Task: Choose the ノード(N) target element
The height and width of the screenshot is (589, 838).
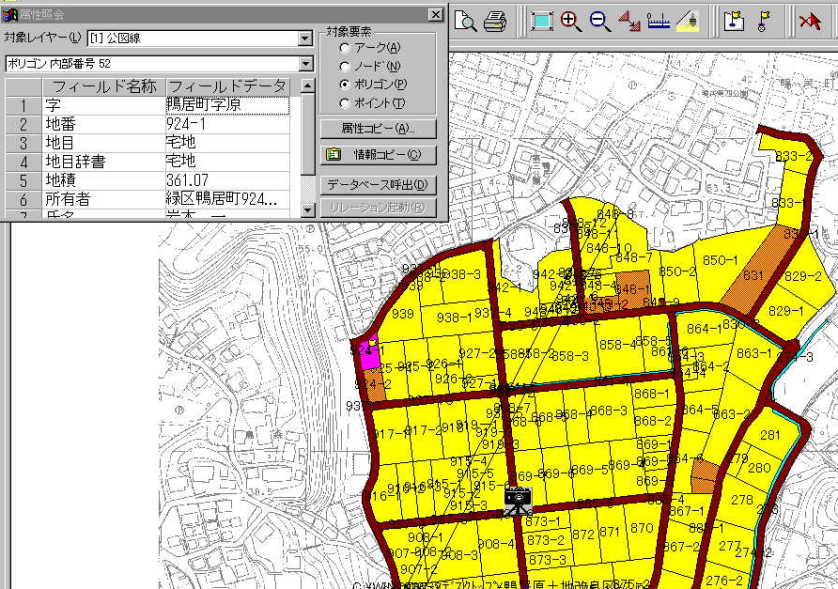Action: pyautogui.click(x=346, y=66)
